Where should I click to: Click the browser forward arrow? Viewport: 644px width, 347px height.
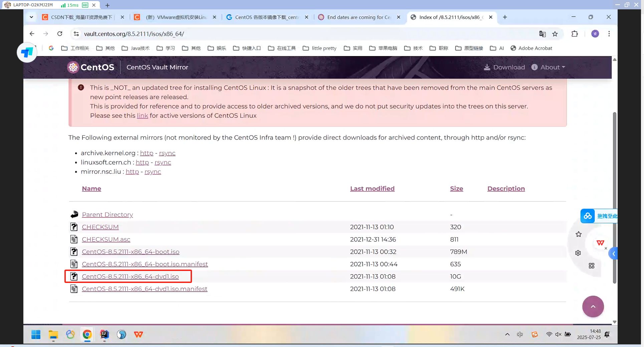[x=46, y=34]
